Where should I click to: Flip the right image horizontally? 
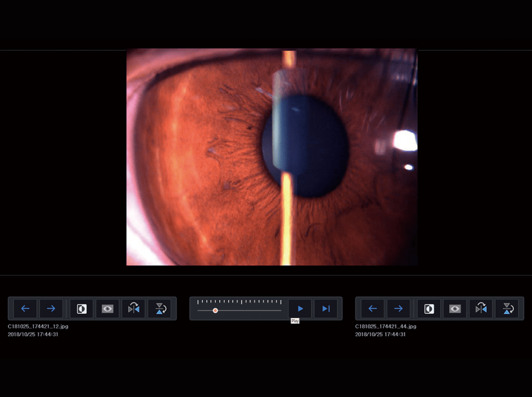point(480,308)
